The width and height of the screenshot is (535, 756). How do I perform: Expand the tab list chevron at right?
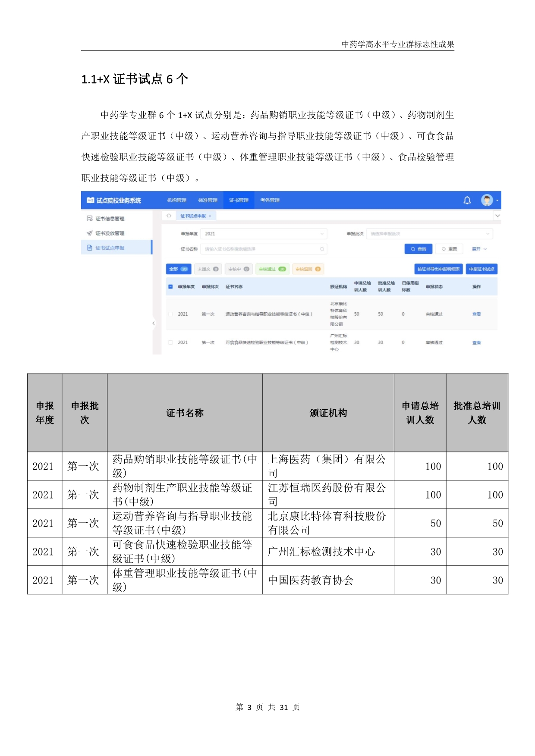[x=497, y=216]
